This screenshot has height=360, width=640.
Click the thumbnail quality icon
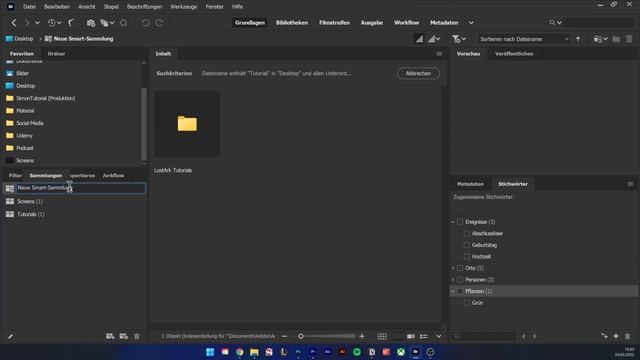(x=419, y=39)
